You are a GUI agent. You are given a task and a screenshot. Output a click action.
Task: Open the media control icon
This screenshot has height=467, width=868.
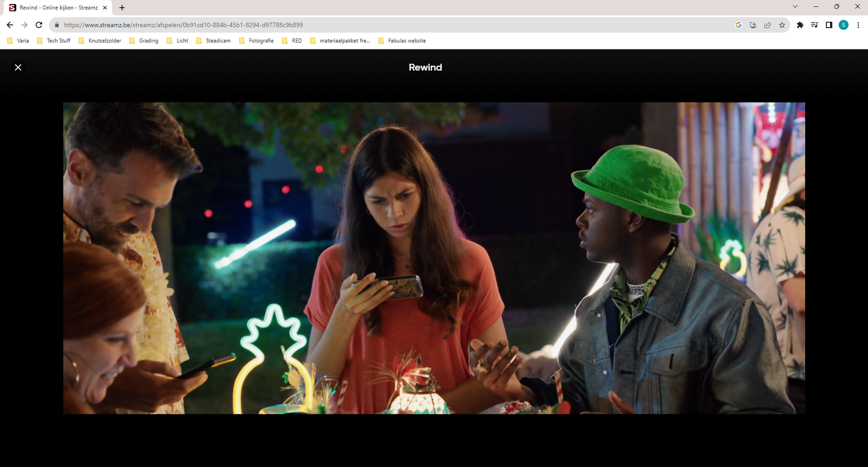point(814,25)
